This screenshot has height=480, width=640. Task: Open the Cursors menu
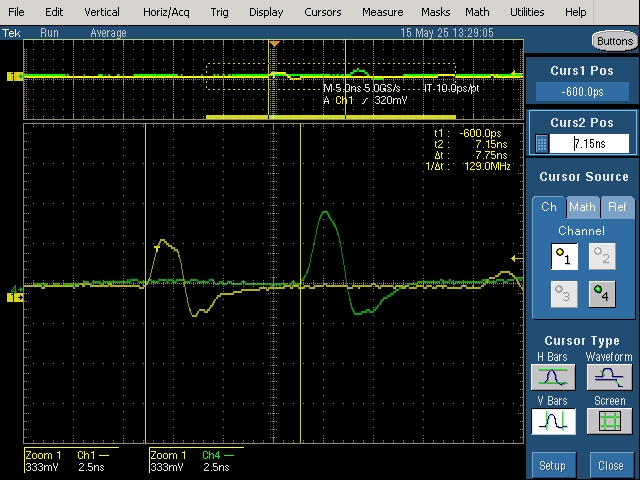322,12
